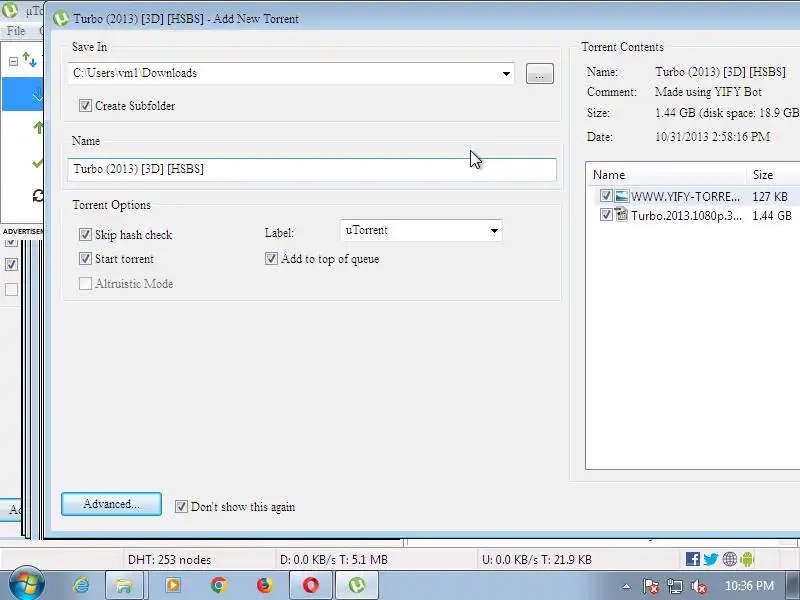Toggle Add to top of queue
800x600 pixels.
(271, 259)
